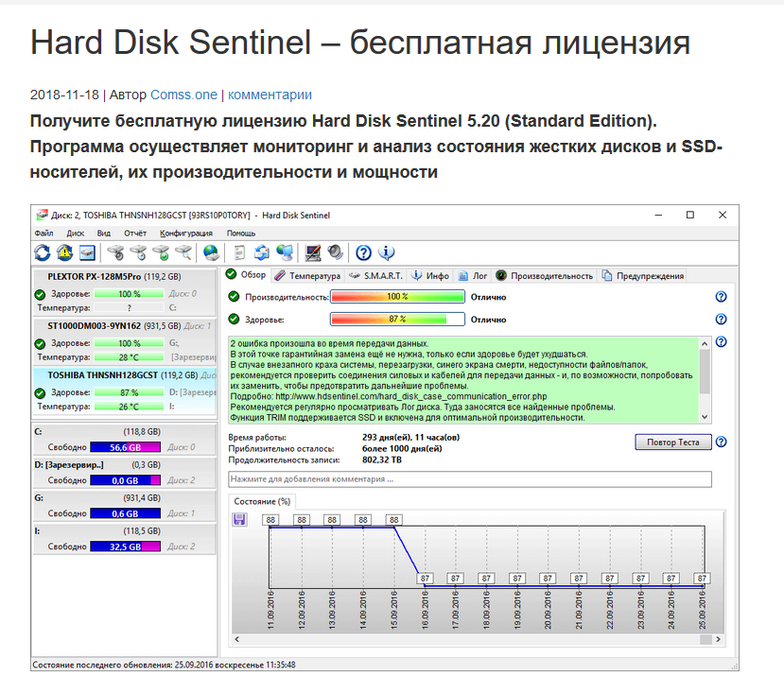Click the 88 data point for 15.09.2016

click(x=394, y=520)
